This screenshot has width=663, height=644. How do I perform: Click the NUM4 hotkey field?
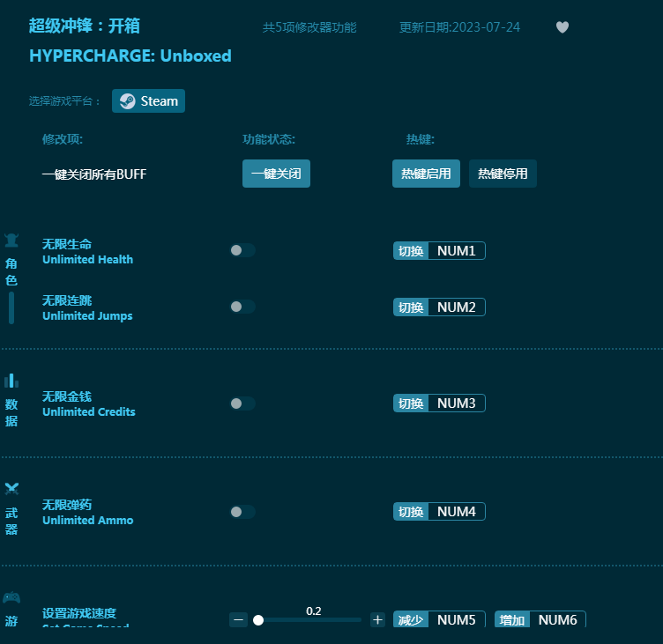456,512
